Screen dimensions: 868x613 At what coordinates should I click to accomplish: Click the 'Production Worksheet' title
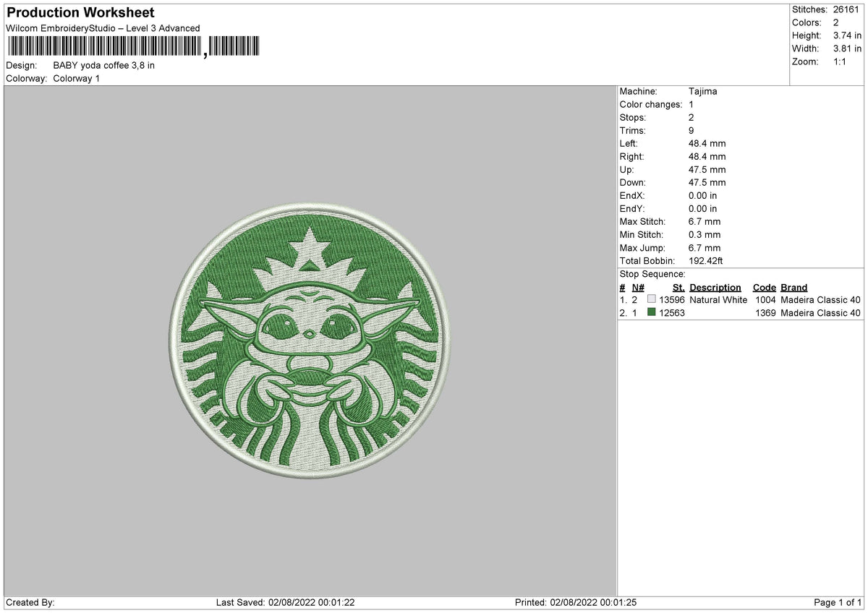click(80, 13)
